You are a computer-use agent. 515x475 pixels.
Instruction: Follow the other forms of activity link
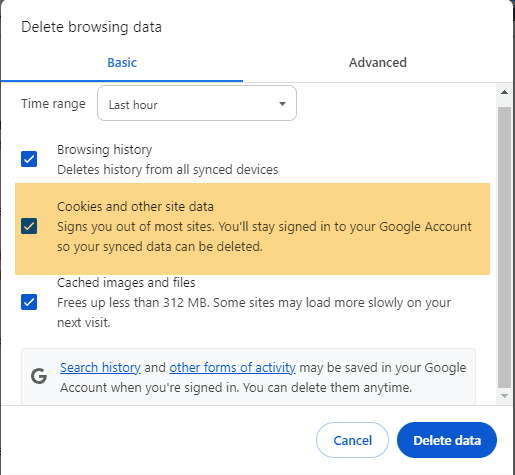point(232,367)
